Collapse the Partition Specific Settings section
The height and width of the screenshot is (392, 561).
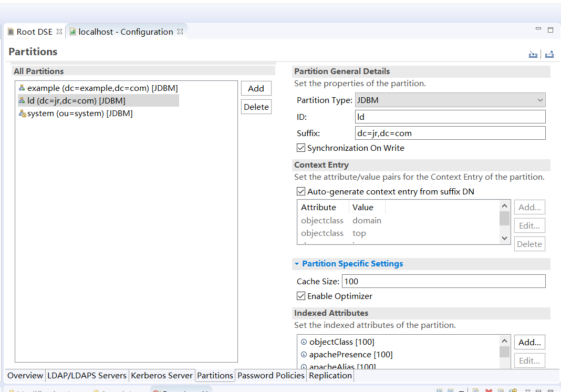(297, 264)
